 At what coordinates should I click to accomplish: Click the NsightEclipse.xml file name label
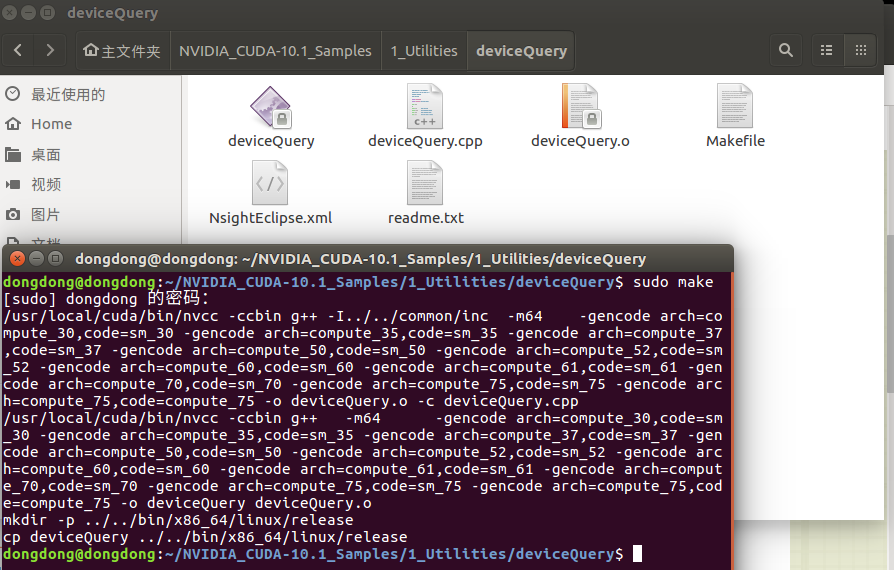click(270, 218)
